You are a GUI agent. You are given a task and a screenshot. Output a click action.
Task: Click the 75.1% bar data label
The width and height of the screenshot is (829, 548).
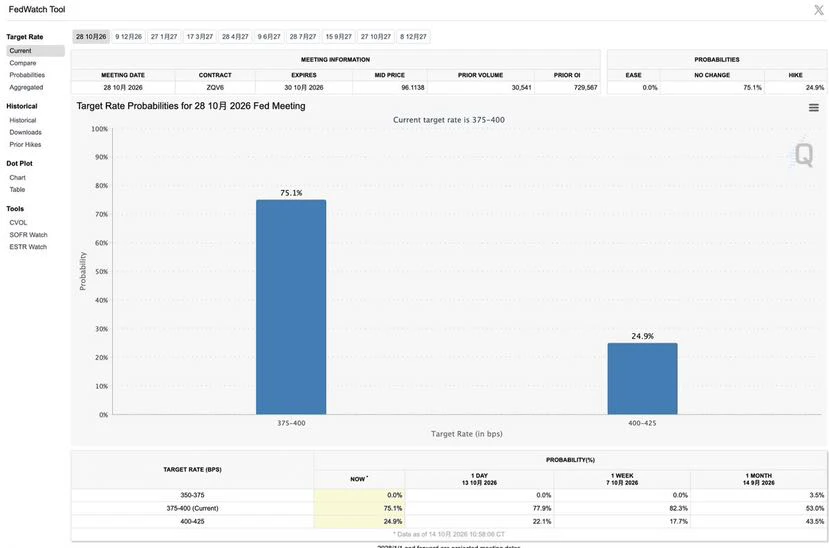[291, 193]
